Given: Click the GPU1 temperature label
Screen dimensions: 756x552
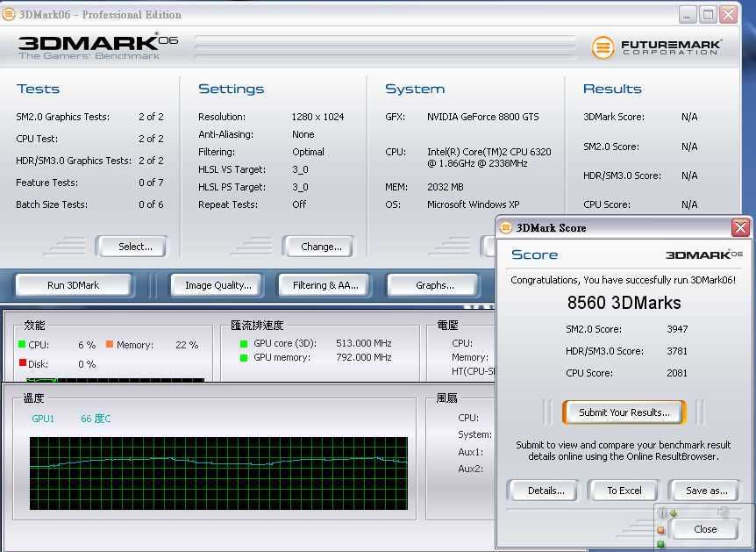Looking at the screenshot, I should tap(43, 419).
